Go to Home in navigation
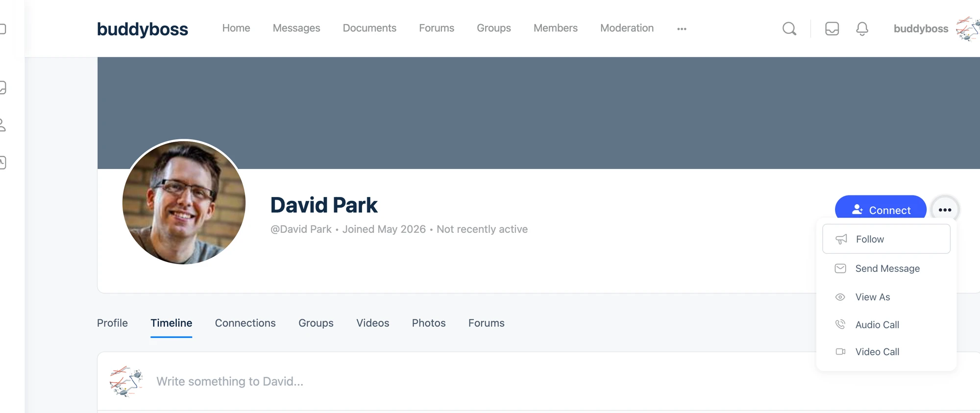Image resolution: width=980 pixels, height=413 pixels. pyautogui.click(x=236, y=28)
